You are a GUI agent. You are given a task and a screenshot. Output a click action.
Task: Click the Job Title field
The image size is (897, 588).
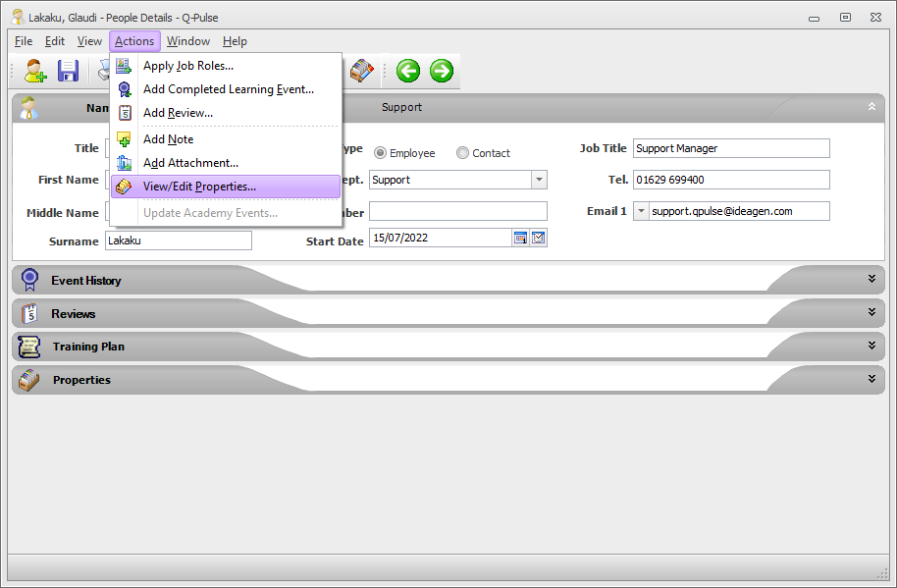coord(731,148)
